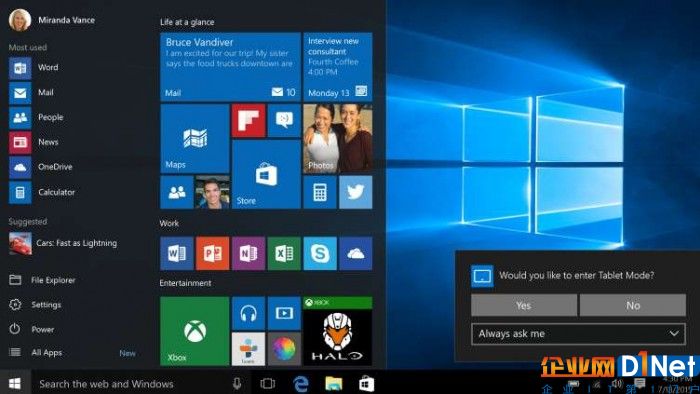This screenshot has height=394, width=700.
Task: Open Bruce Vandiver mail tile
Action: click(230, 67)
